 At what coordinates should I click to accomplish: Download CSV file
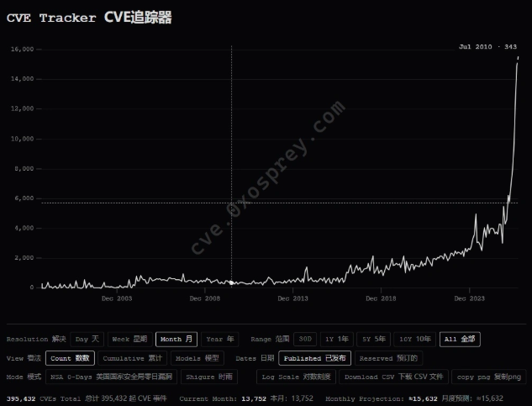tap(394, 377)
